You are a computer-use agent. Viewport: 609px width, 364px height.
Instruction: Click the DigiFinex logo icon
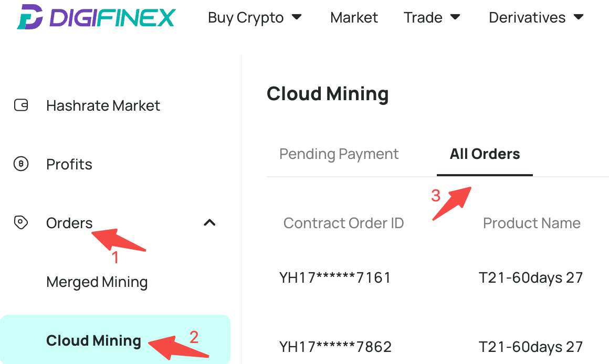tap(30, 17)
